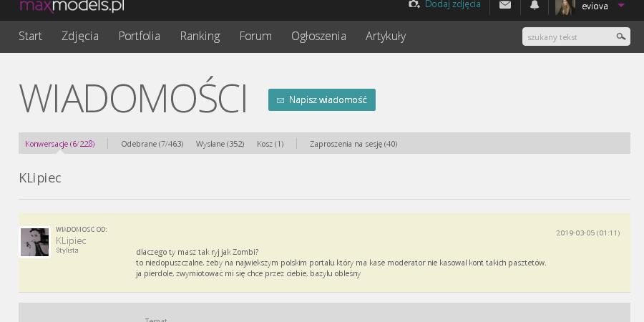
Task: Open the Artykuły menu item
Action: pos(386,36)
